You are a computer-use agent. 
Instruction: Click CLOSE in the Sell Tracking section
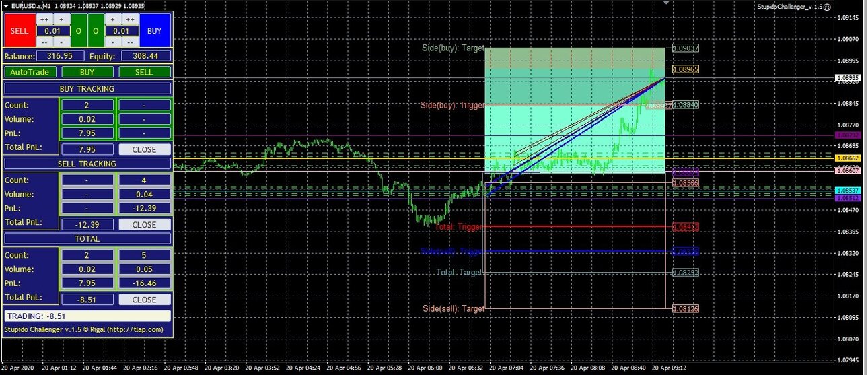tap(145, 225)
